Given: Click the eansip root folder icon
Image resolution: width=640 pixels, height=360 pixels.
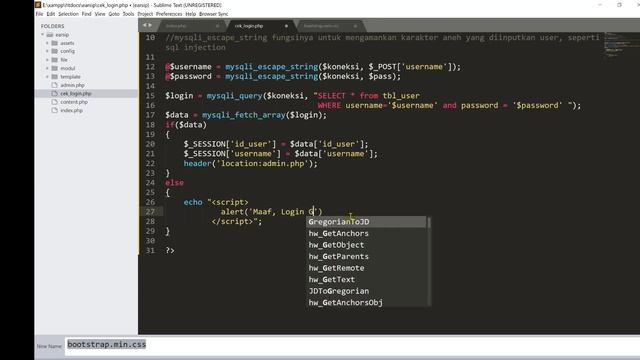Looking at the screenshot, I should point(50,35).
